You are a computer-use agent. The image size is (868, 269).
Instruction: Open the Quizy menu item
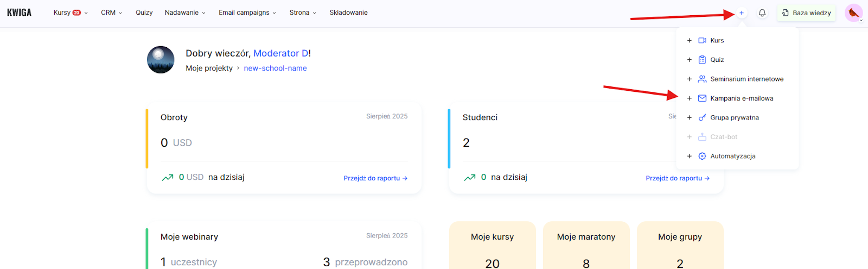click(x=144, y=12)
